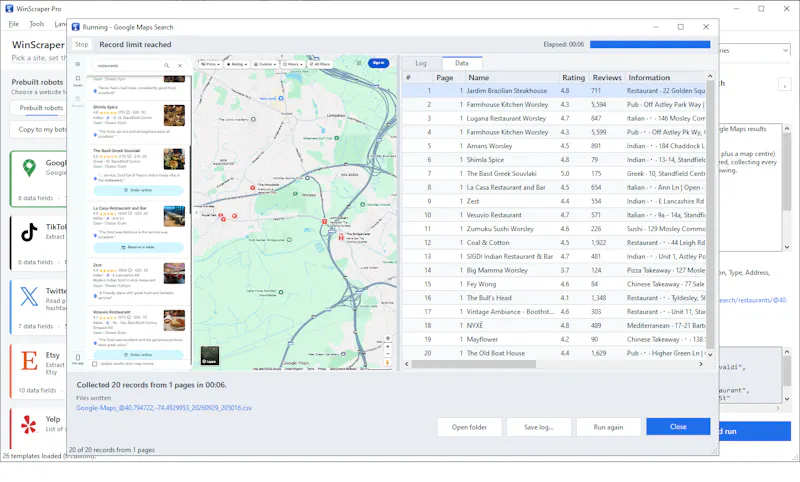Image resolution: width=800 pixels, height=482 pixels.
Task: Click the Saved bookmark icon in Maps sidebar
Action: pyautogui.click(x=78, y=81)
